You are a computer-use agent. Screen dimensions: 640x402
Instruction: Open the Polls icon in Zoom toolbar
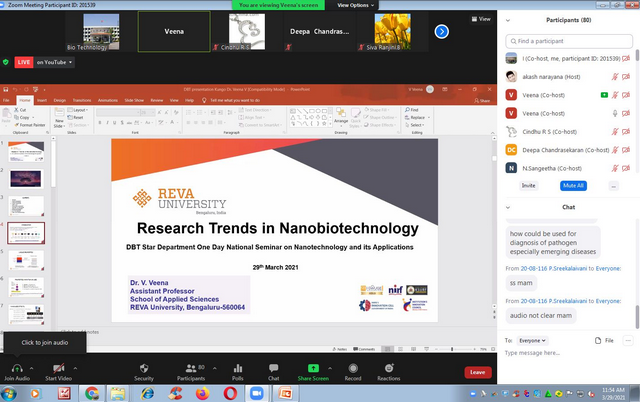[238, 369]
